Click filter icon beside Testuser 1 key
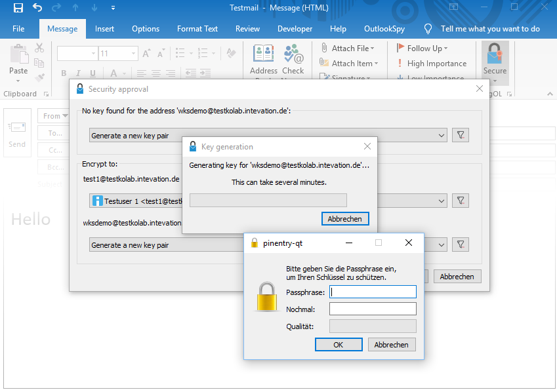Image resolution: width=557 pixels, height=392 pixels. click(x=461, y=201)
